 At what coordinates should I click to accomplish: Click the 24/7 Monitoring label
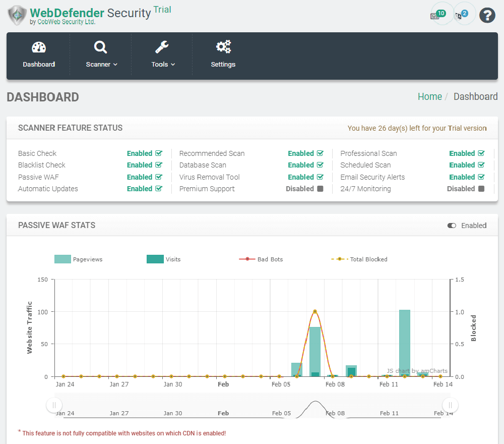[365, 189]
